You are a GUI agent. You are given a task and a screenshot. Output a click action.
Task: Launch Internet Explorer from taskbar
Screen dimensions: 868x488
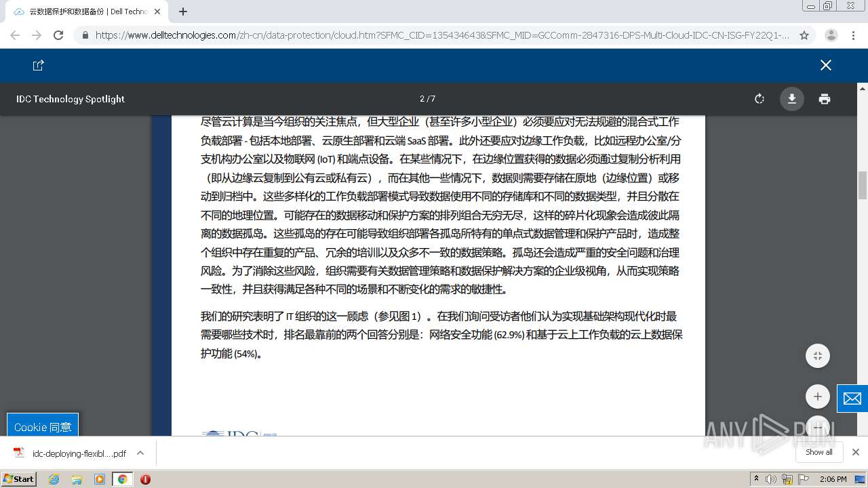54,479
